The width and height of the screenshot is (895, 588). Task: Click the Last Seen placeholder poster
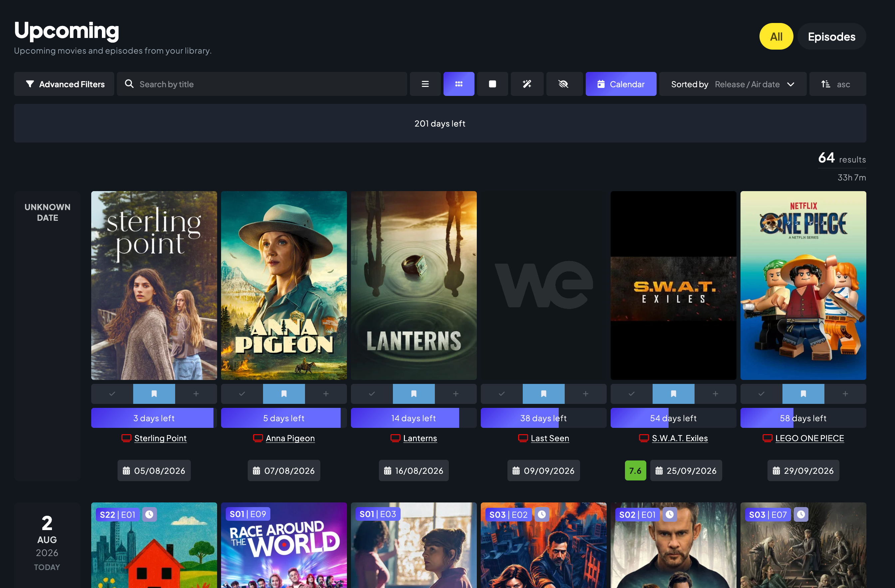coord(543,285)
